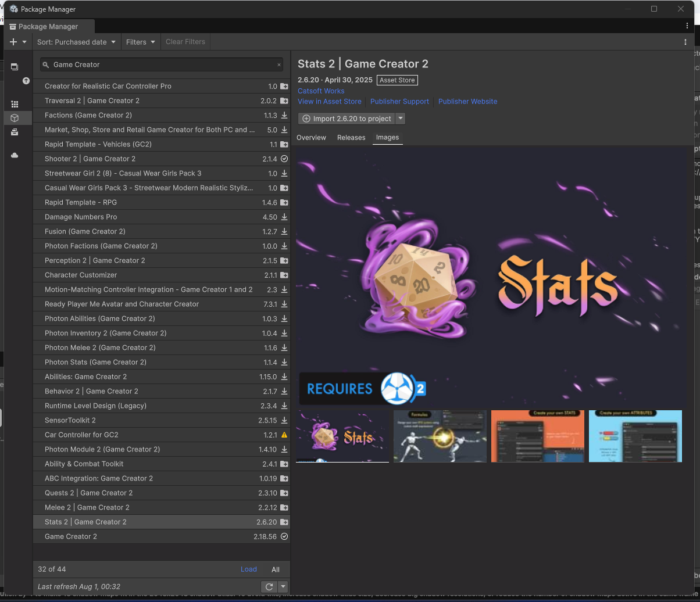700x602 pixels.
Task: Select the Shooter 2 | Game Creator 2 package
Action: 162,159
